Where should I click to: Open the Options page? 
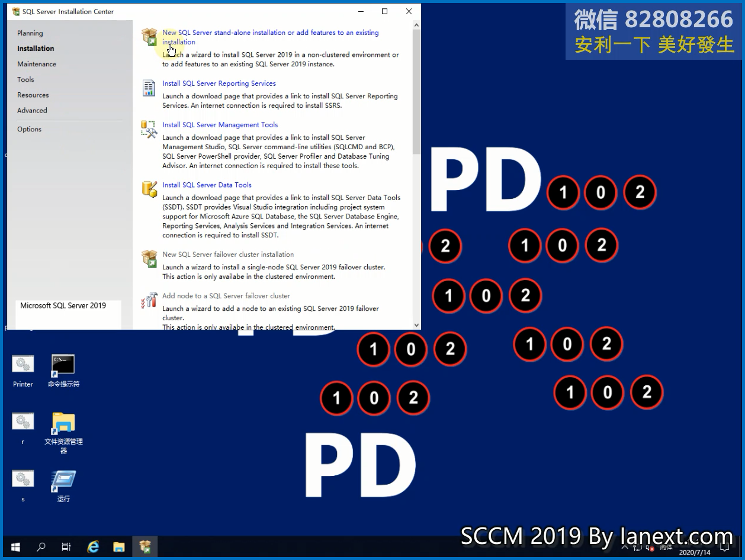coord(30,129)
